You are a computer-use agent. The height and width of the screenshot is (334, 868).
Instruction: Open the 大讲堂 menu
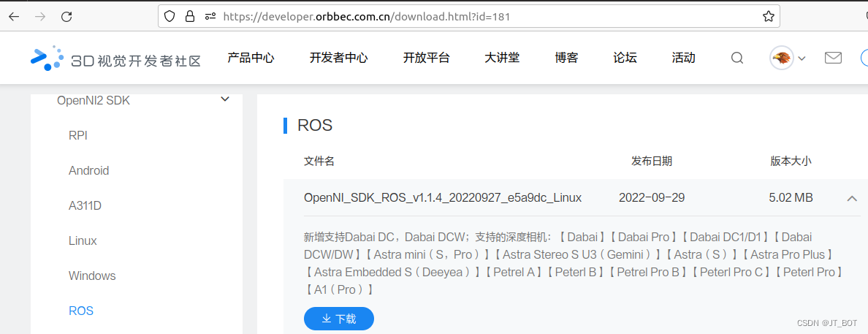[x=502, y=58]
